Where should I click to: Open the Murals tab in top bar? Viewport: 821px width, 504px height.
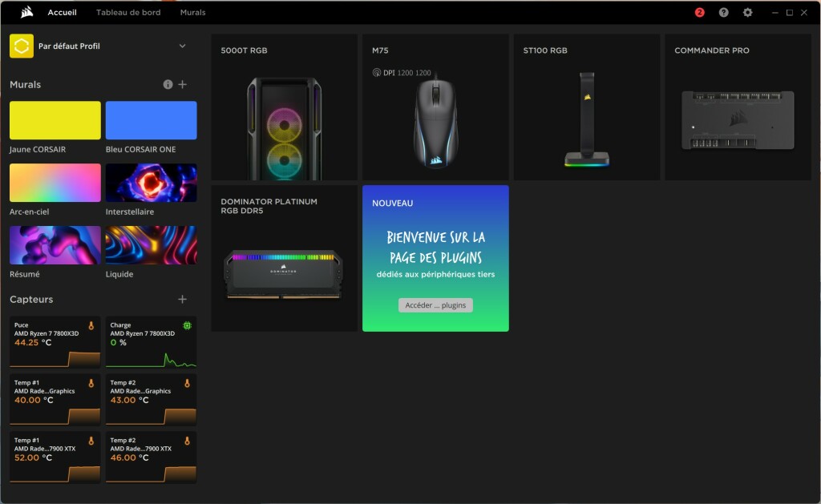coord(192,13)
